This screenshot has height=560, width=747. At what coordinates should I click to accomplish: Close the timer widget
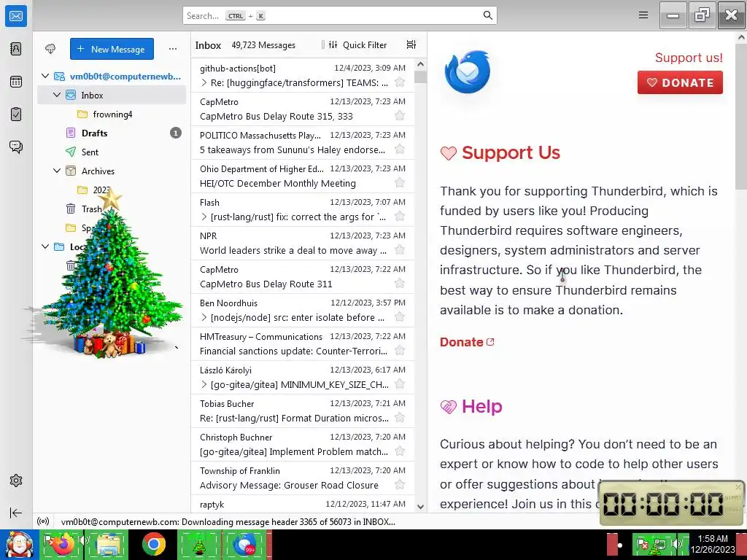(738, 486)
